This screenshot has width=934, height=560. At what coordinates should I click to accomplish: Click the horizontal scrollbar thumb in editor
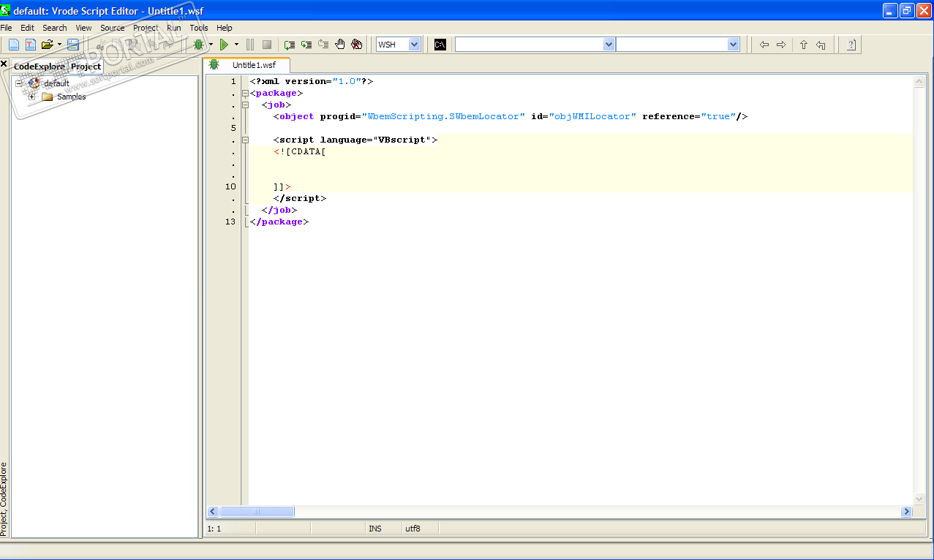click(257, 512)
